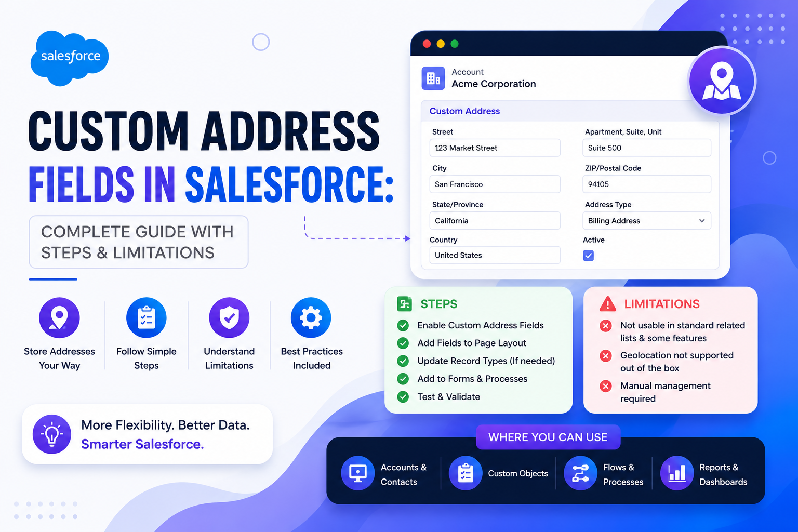Click green check beside Add Fields to Page Layout
798x532 pixels.
click(x=403, y=343)
